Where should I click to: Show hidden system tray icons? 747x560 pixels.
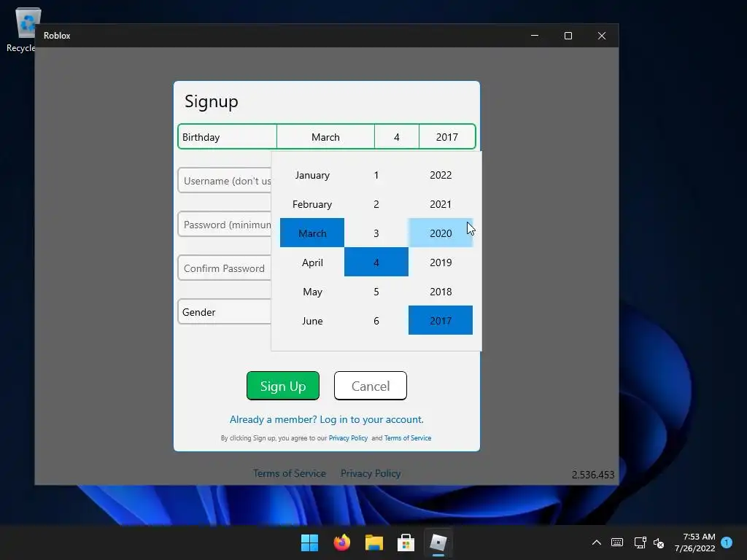[x=597, y=542]
